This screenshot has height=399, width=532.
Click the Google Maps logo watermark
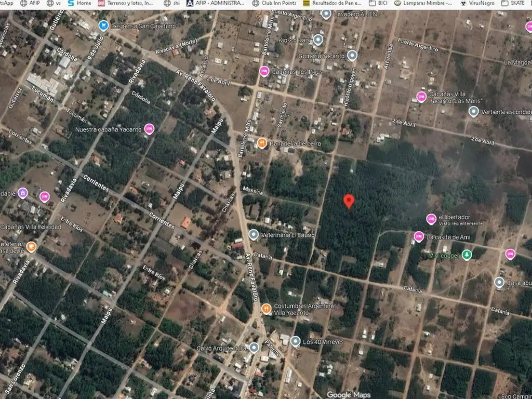(349, 395)
